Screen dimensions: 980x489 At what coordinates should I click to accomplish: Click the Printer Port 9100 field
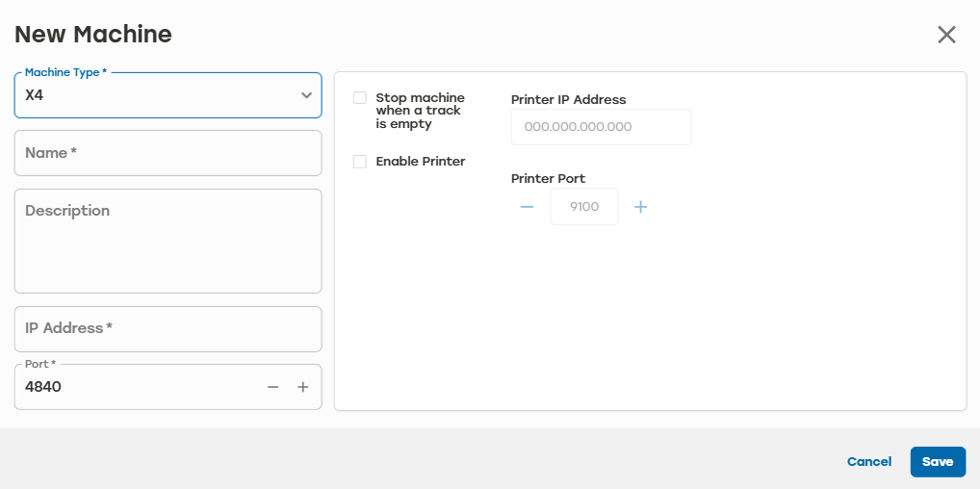(584, 206)
